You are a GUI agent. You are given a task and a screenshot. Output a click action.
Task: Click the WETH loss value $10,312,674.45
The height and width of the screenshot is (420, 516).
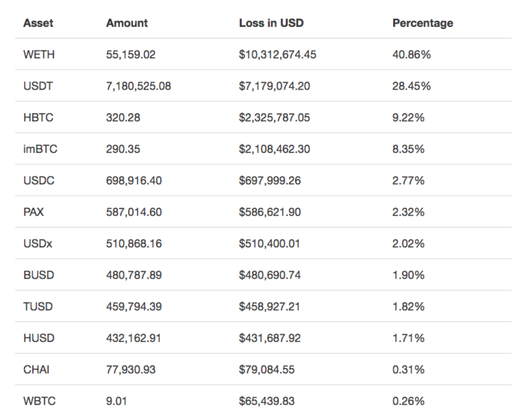click(277, 54)
